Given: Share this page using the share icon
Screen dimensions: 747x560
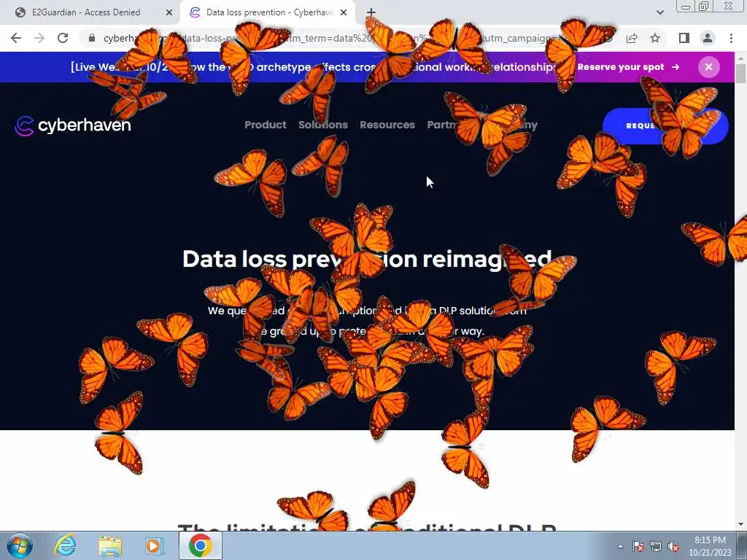Looking at the screenshot, I should pyautogui.click(x=632, y=38).
